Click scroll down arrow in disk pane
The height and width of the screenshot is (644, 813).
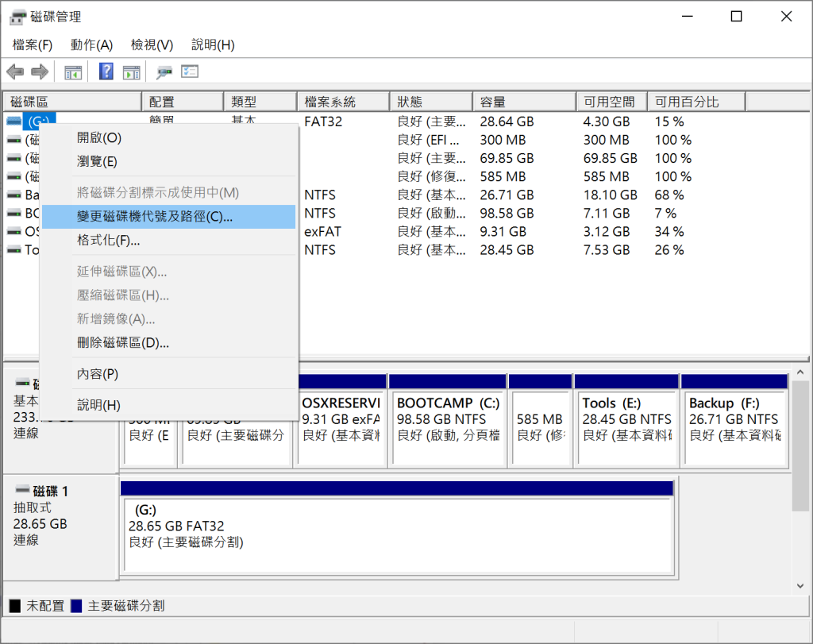pos(800,586)
